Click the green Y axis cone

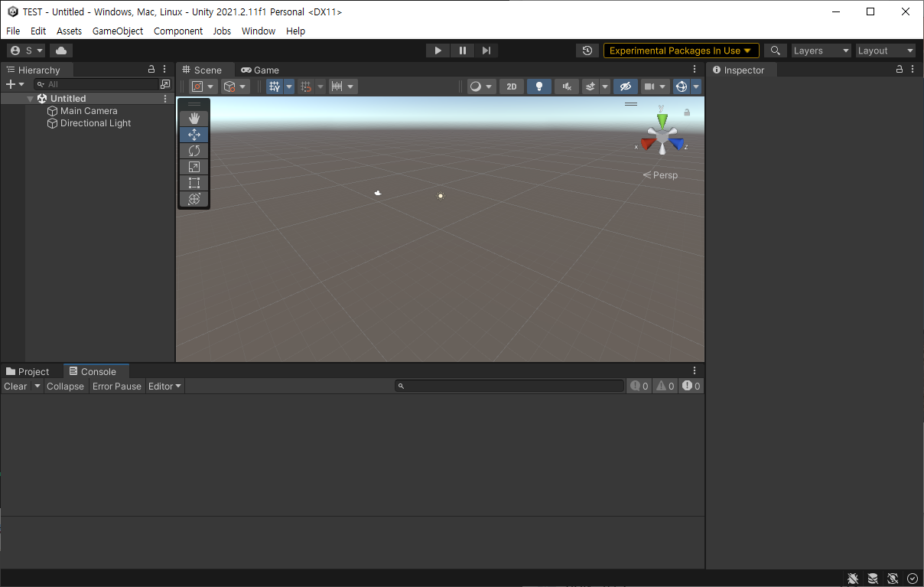[x=662, y=119]
